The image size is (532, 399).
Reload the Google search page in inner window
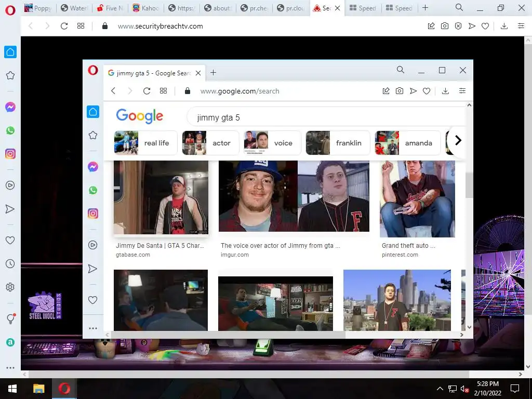coord(147,91)
